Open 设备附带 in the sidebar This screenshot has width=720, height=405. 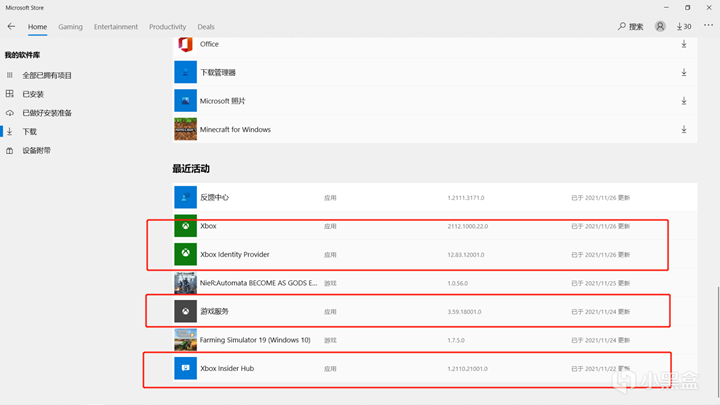[36, 151]
